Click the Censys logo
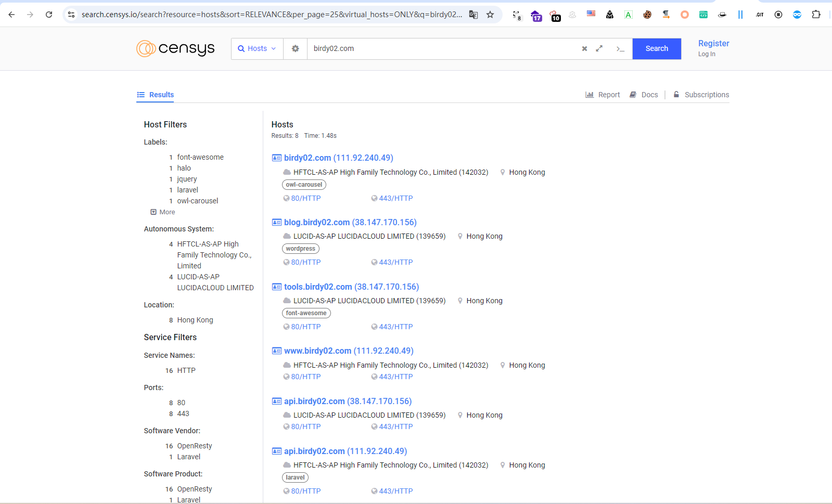Screen dimensions: 832x504 (x=175, y=48)
